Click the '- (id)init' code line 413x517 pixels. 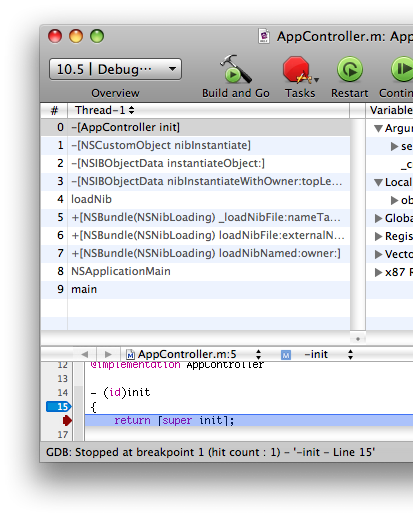pyautogui.click(x=121, y=392)
